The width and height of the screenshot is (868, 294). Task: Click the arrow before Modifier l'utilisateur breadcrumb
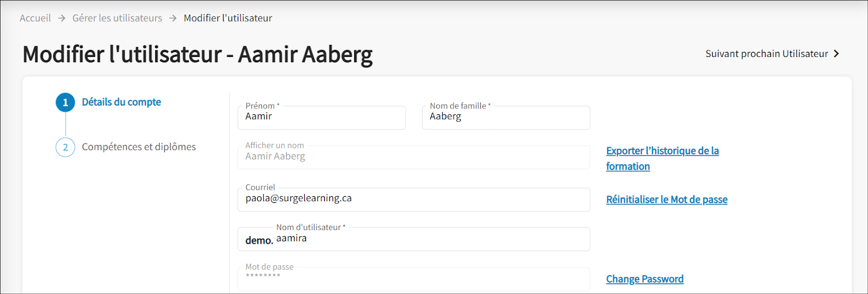point(173,18)
